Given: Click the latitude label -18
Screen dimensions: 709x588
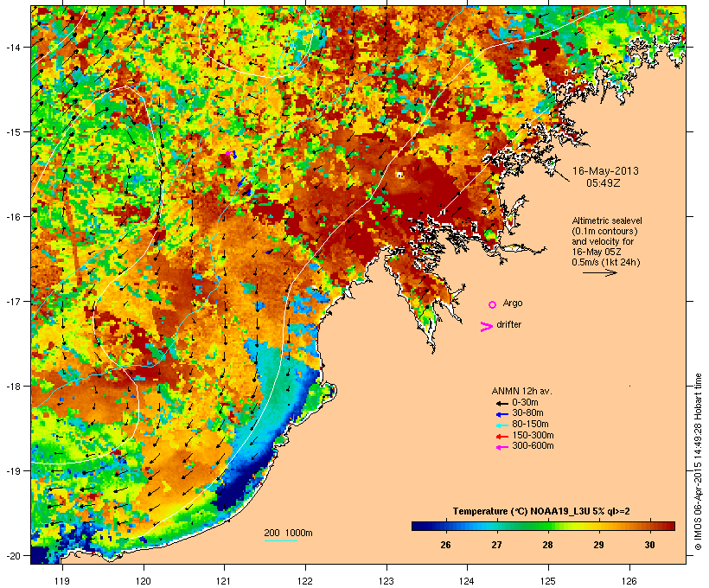Looking at the screenshot, I should [x=13, y=387].
